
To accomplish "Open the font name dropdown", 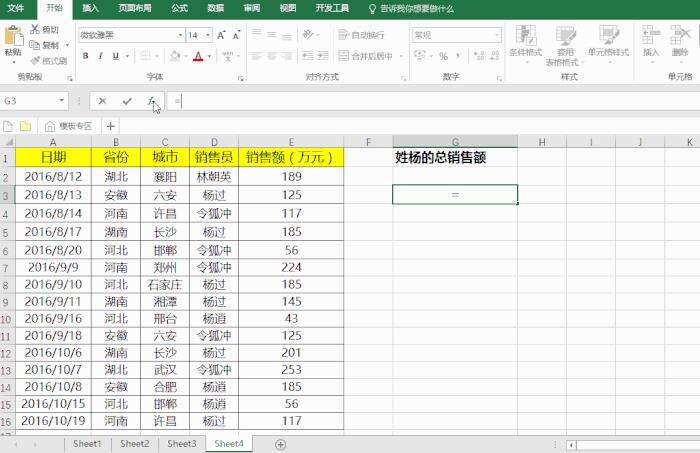I will 179,35.
